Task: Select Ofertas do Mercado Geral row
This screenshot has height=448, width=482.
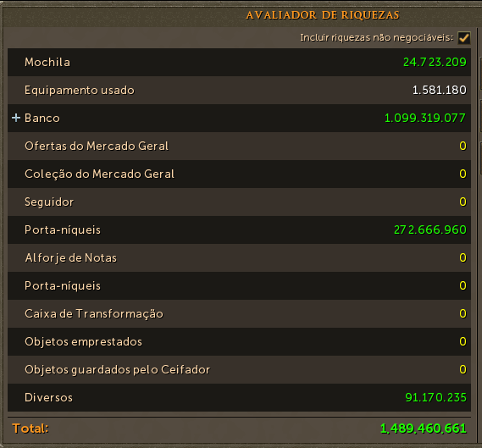Action: coord(239,146)
